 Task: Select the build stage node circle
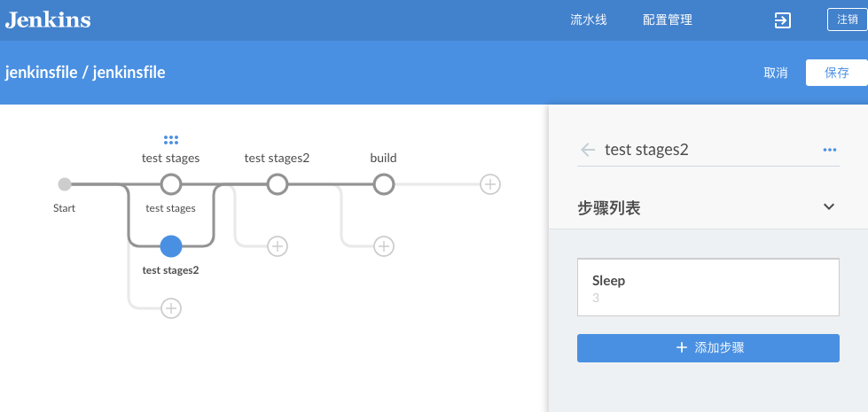[x=384, y=184]
